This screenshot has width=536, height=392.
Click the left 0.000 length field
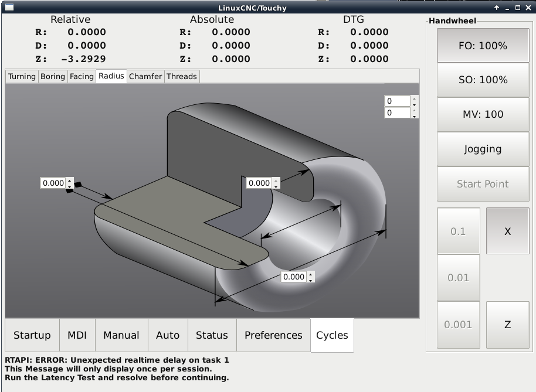pos(53,183)
